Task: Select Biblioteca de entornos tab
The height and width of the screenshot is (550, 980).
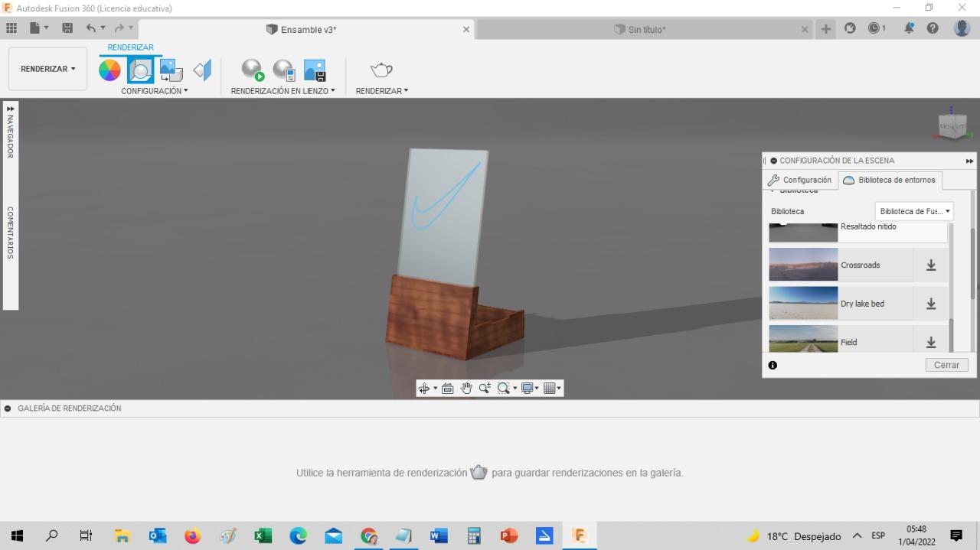Action: [890, 181]
